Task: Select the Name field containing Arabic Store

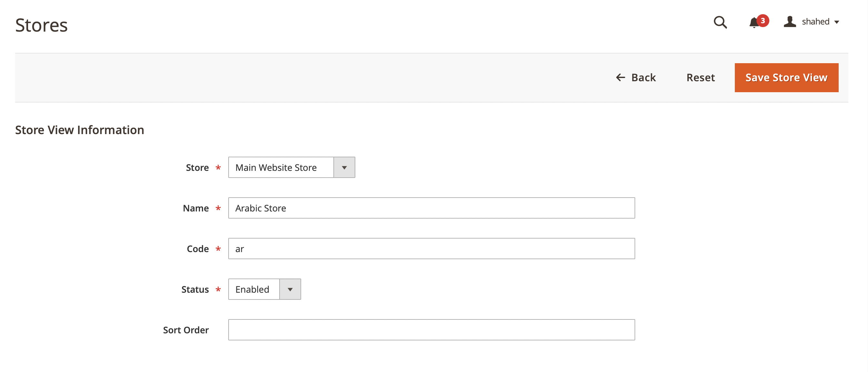Action: (431, 208)
